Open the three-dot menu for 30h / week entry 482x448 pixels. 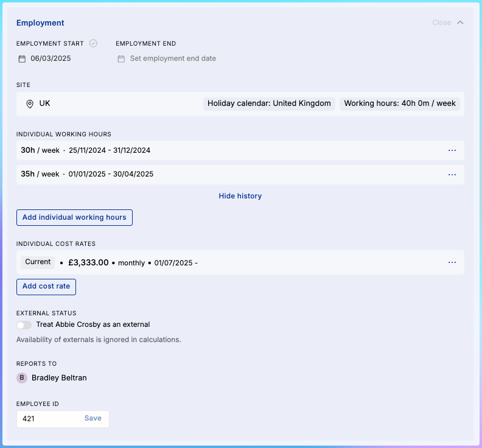pyautogui.click(x=452, y=150)
